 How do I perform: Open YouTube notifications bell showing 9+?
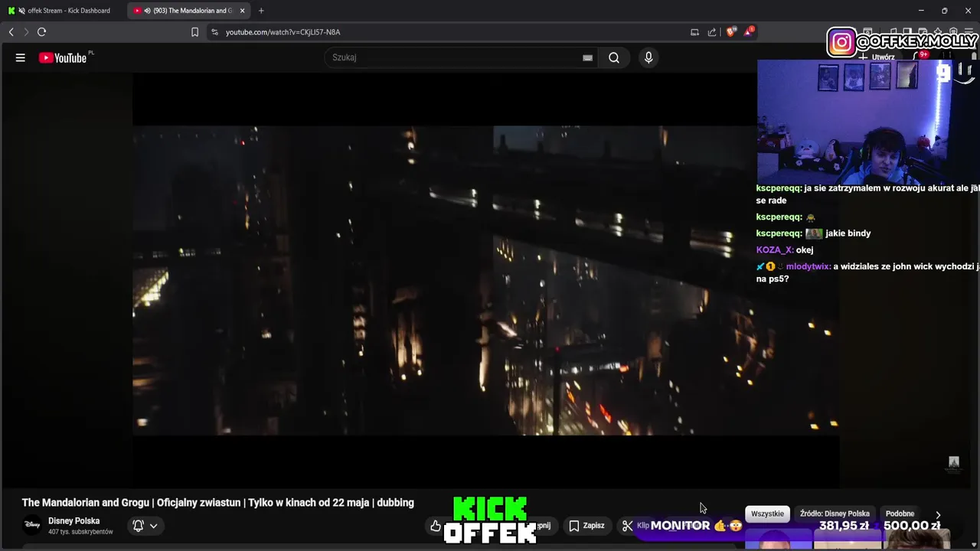tap(921, 57)
